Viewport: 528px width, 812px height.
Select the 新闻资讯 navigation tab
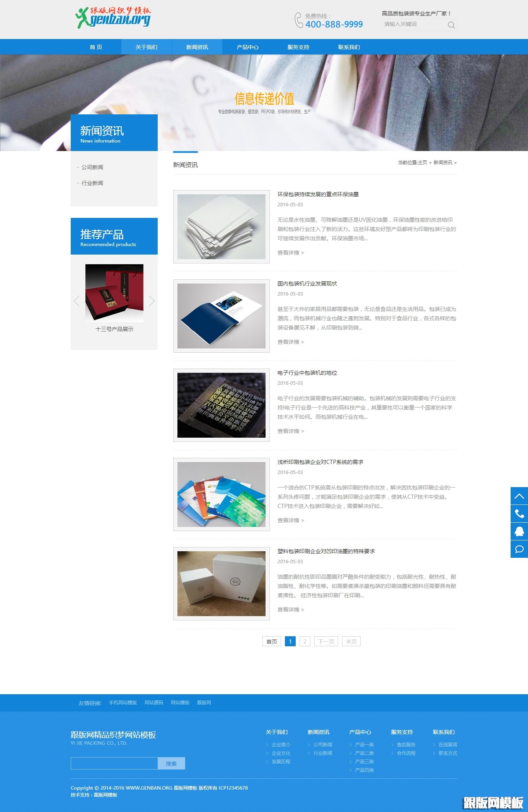[197, 47]
